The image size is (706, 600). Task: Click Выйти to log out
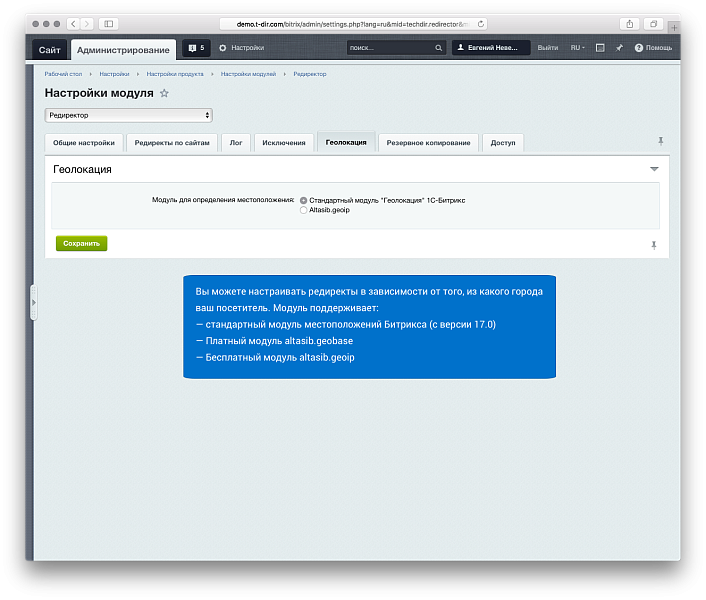pos(548,48)
